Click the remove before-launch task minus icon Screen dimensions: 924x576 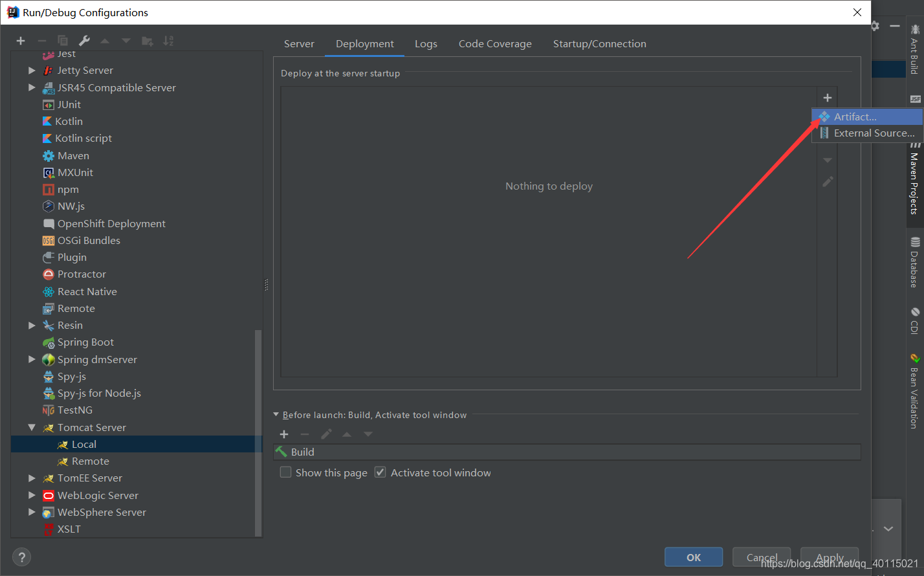pyautogui.click(x=305, y=434)
